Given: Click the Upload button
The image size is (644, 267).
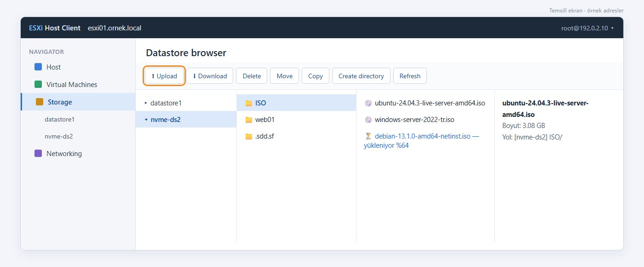Looking at the screenshot, I should point(164,76).
